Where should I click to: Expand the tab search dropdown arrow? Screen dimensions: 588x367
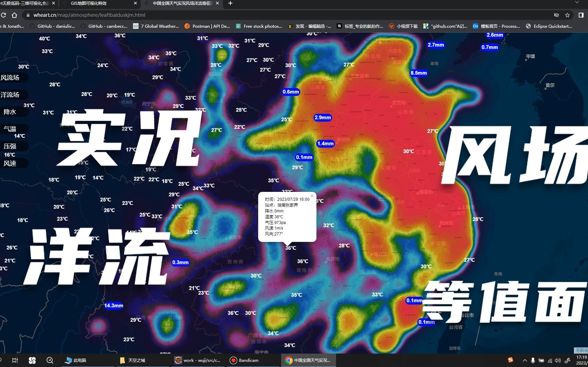(x=577, y=3)
